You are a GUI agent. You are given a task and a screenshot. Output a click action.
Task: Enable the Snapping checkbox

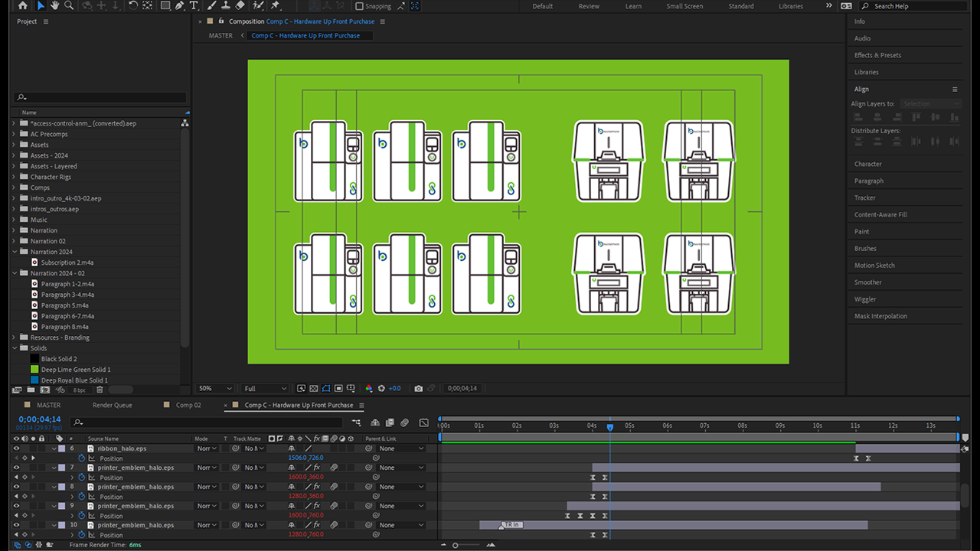tap(359, 6)
